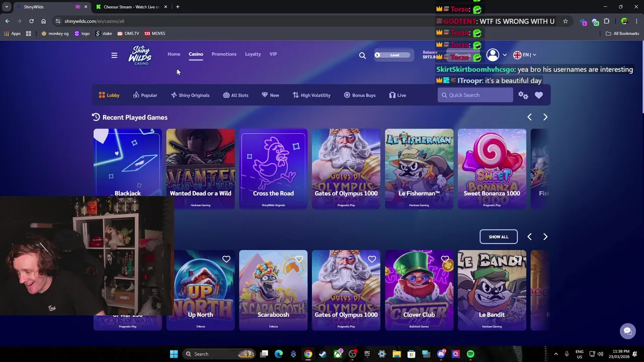Open Steam from the taskbar
The height and width of the screenshot is (362, 644).
[x=323, y=354]
